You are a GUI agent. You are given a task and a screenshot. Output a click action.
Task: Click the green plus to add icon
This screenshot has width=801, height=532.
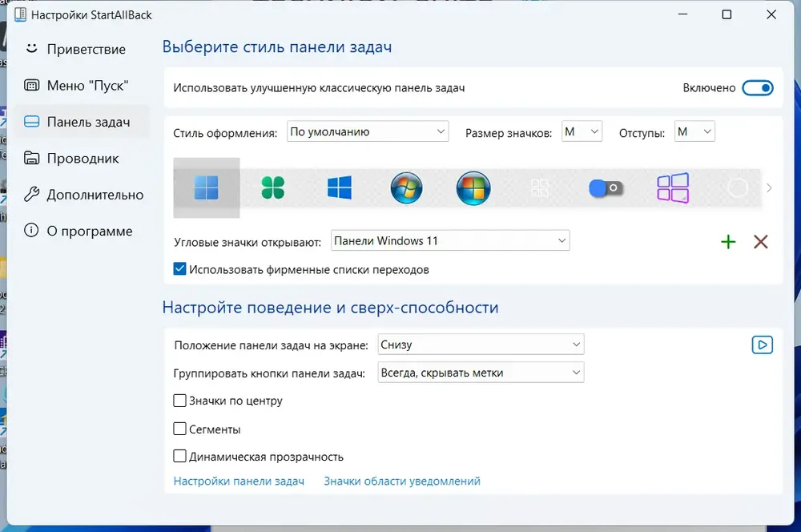click(728, 242)
